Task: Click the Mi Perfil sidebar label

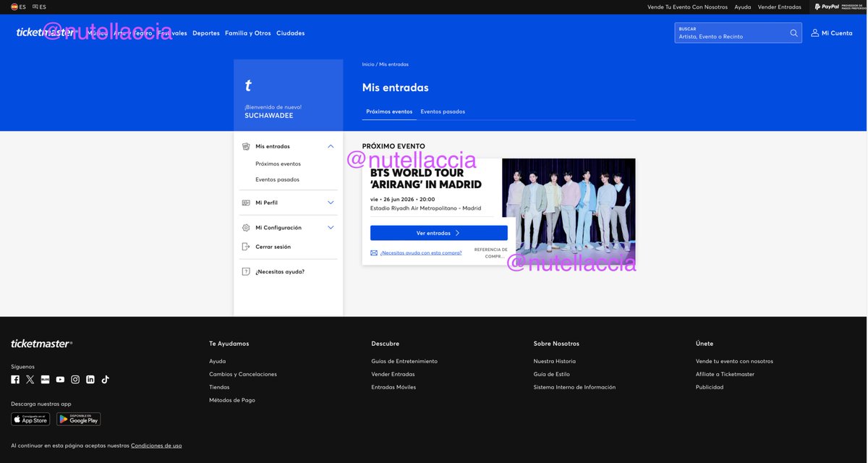Action: pyautogui.click(x=266, y=203)
